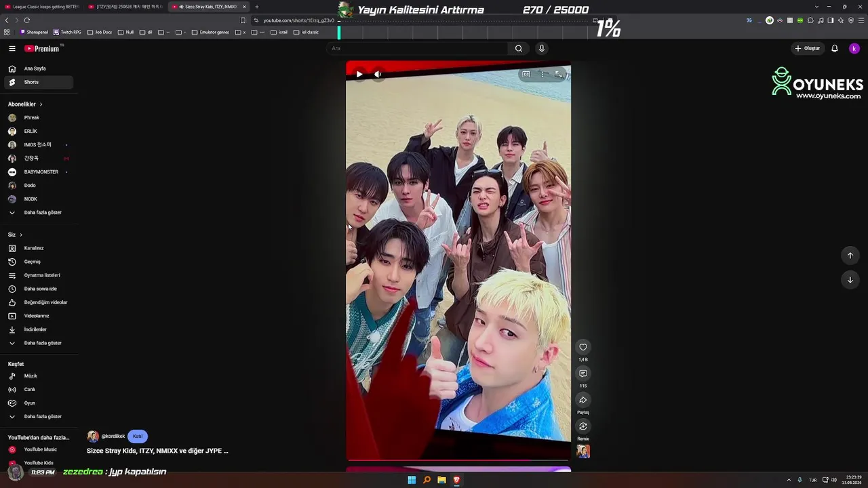This screenshot has width=868, height=488.
Task: Open the YouTube guide hamburger menu
Action: click(12, 48)
